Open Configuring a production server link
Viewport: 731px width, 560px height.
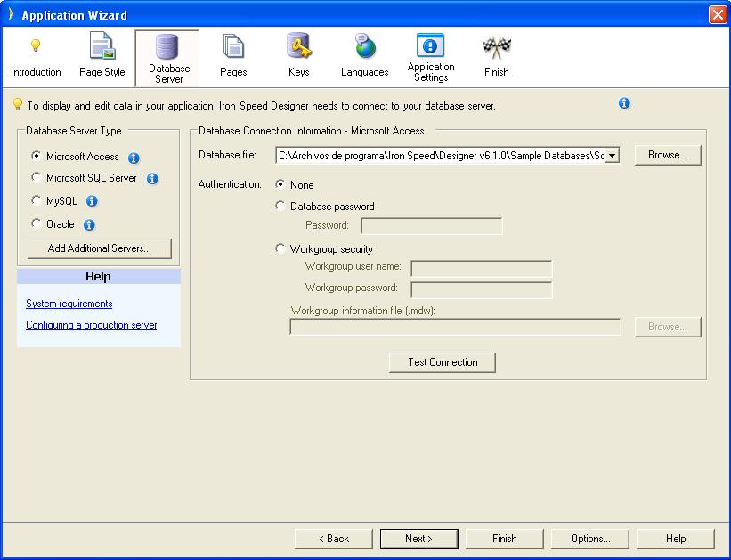pos(92,325)
